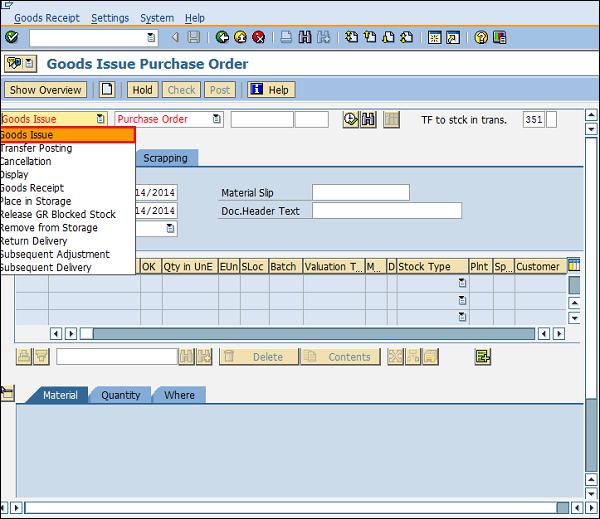
Task: Switch to the Quantity tab
Action: pyautogui.click(x=121, y=395)
